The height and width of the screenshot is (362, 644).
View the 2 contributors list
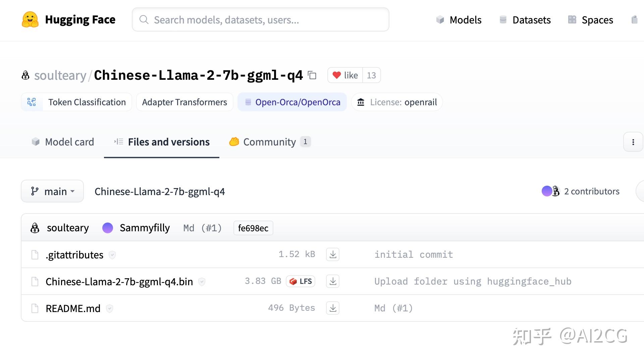click(581, 191)
